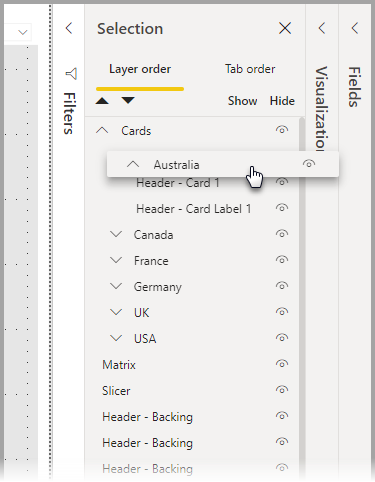This screenshot has height=482, width=375.
Task: Collapse the Australia group
Action: (133, 164)
